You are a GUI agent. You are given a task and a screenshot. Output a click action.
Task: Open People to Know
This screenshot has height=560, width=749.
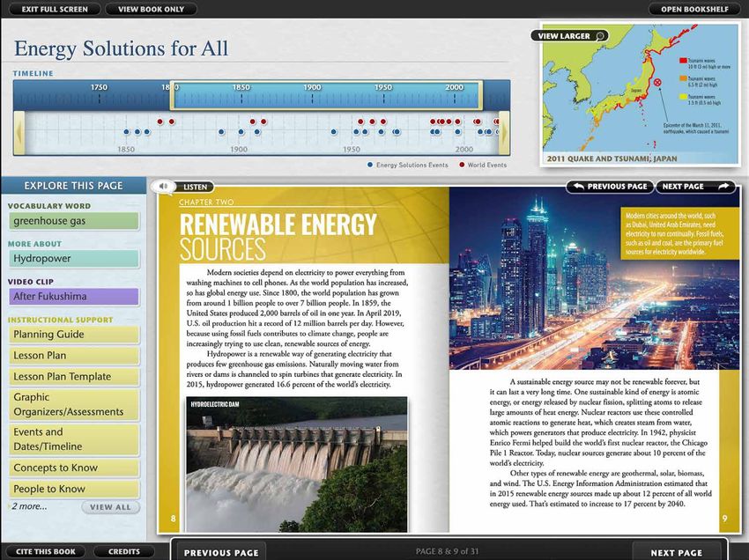coord(73,489)
